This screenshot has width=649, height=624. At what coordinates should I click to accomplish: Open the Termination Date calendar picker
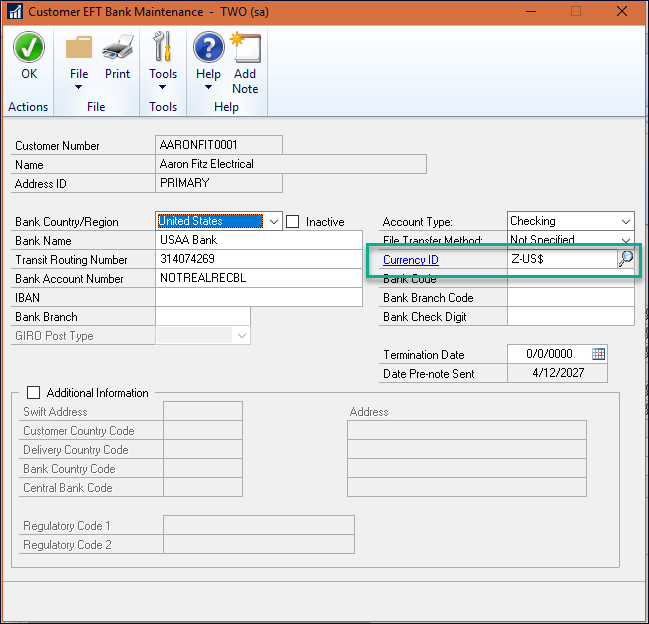pos(598,354)
